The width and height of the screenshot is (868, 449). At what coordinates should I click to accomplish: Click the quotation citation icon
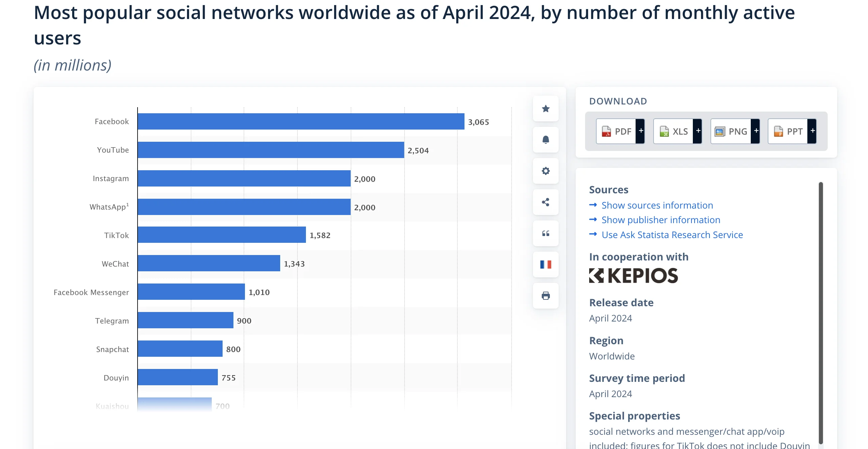pyautogui.click(x=545, y=233)
